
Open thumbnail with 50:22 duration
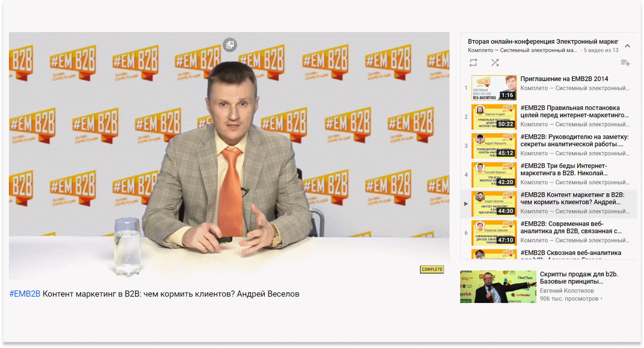point(494,117)
